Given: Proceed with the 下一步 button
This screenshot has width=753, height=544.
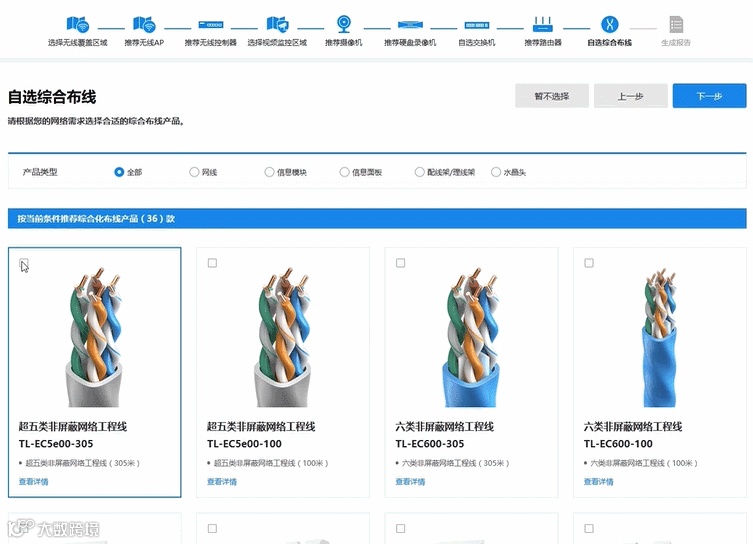Looking at the screenshot, I should (709, 96).
